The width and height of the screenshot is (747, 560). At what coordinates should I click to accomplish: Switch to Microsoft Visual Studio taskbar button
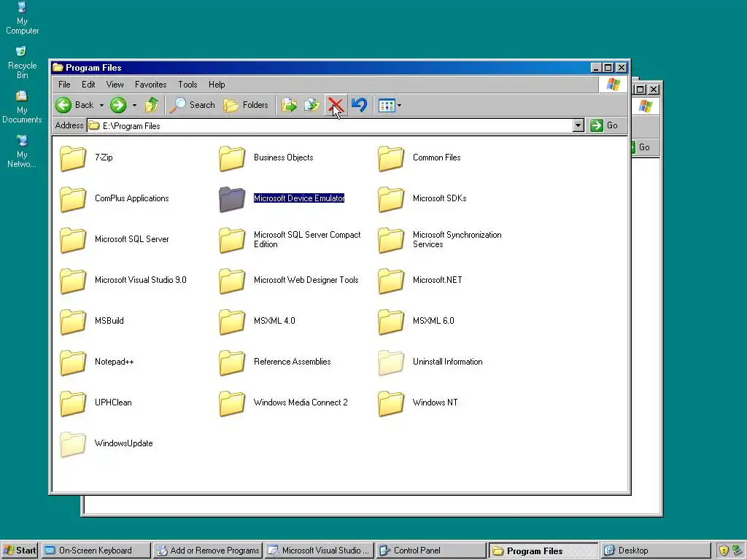[x=320, y=551]
